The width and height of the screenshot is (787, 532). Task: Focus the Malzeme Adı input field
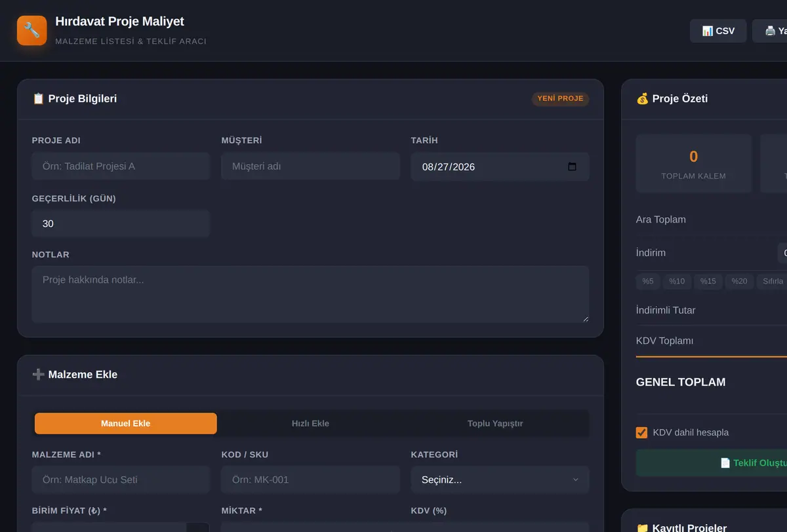121,480
